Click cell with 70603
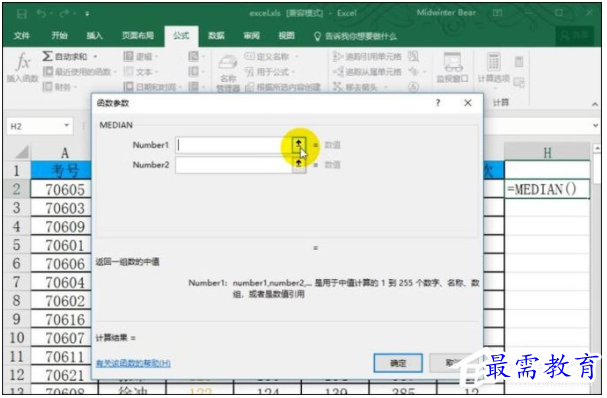 61,208
